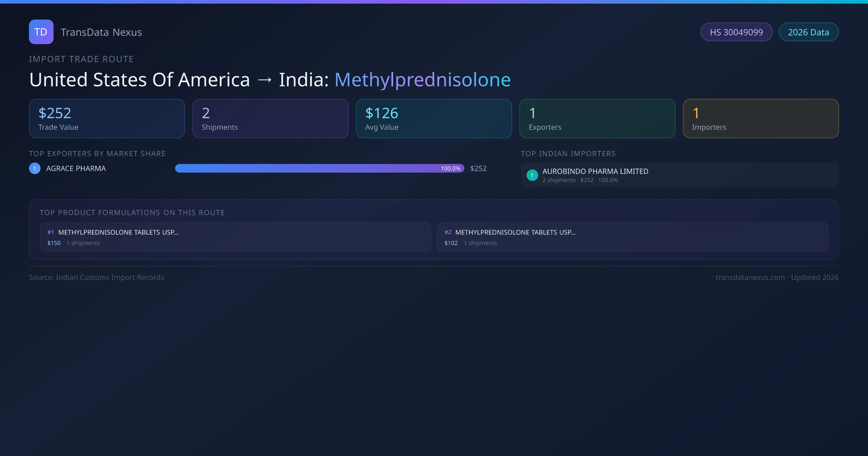This screenshot has height=456, width=868.
Task: Open the HS 30049099 code badge
Action: pos(736,32)
